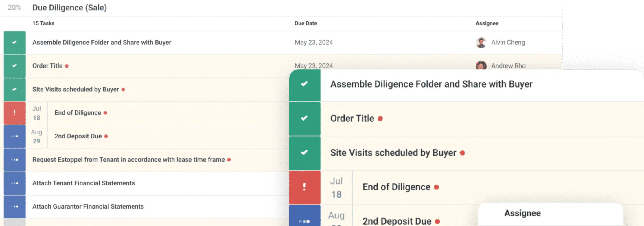The width and height of the screenshot is (644, 226).
Task: Click Site Visits scheduled by Buyer in enlarged card
Action: click(393, 153)
